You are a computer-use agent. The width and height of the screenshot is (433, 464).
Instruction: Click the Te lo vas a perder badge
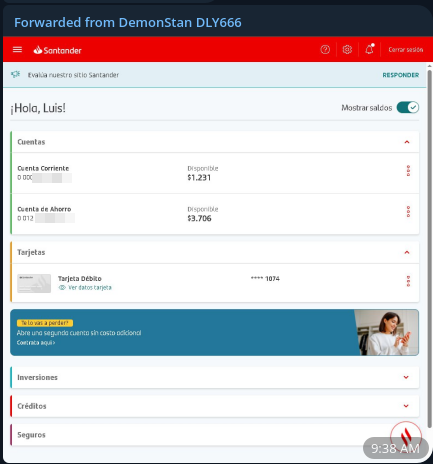coord(45,323)
